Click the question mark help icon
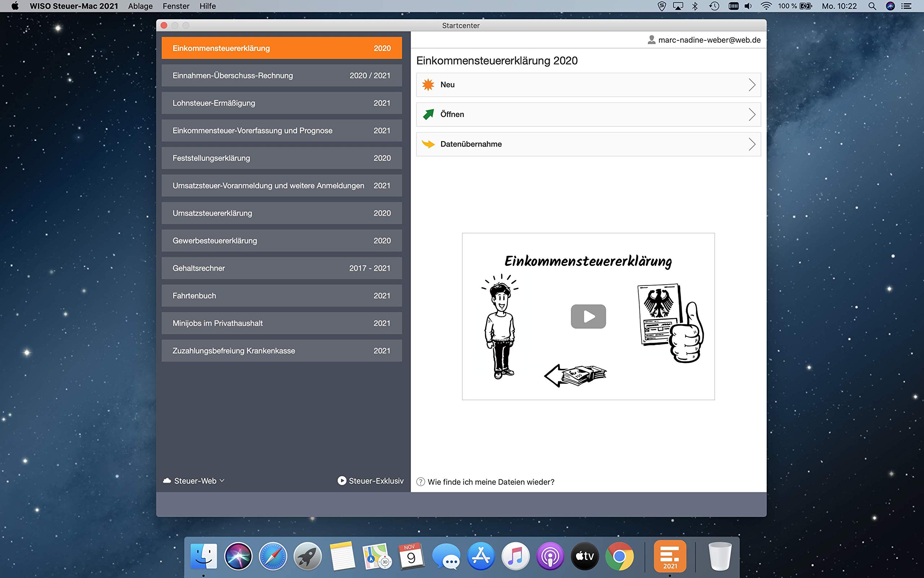The height and width of the screenshot is (578, 924). (420, 482)
